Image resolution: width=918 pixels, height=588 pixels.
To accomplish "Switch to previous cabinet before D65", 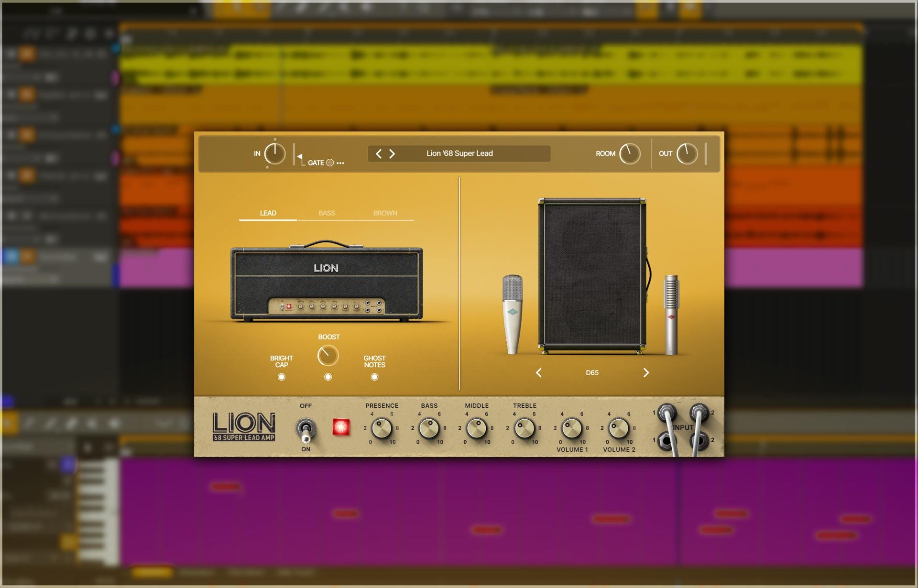I will tap(539, 372).
